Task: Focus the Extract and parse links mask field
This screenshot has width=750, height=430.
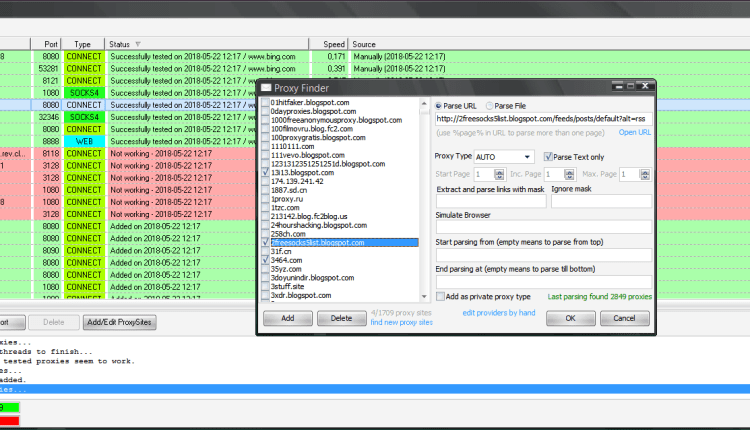Action: 491,201
